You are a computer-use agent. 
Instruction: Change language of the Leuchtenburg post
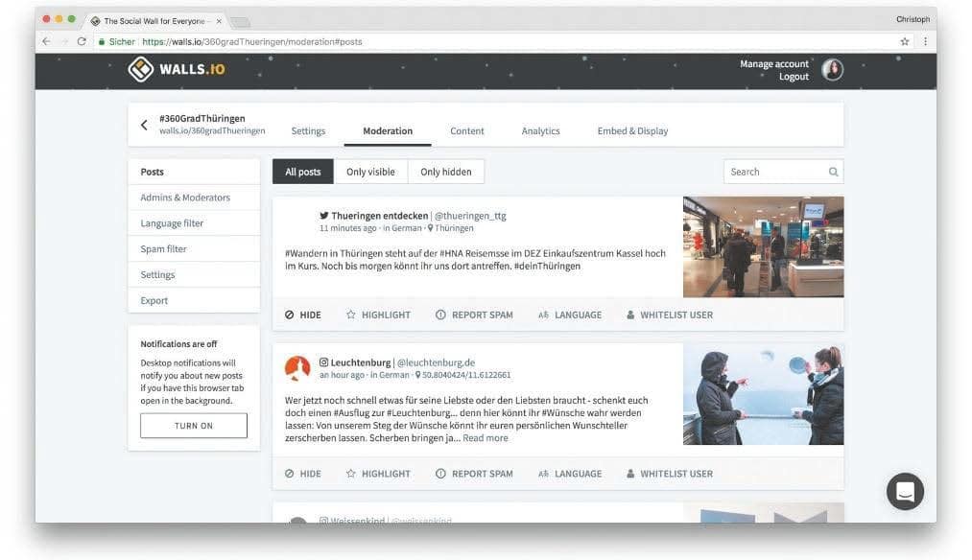click(x=570, y=474)
